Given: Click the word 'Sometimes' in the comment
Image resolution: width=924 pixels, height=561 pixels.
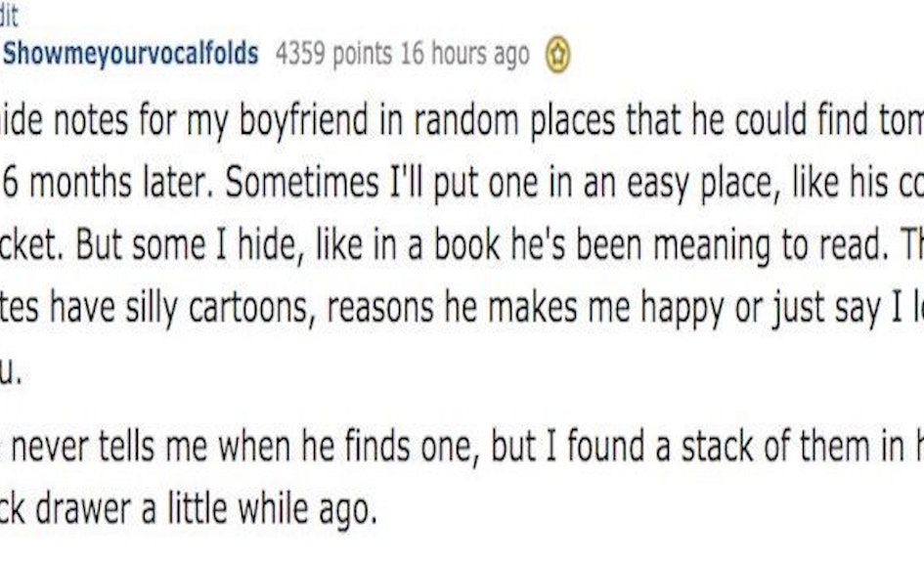Looking at the screenshot, I should [302, 183].
